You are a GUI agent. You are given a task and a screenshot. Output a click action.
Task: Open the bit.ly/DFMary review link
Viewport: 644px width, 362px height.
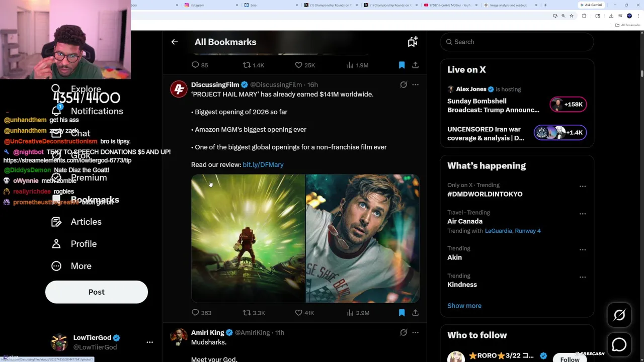coord(263,164)
